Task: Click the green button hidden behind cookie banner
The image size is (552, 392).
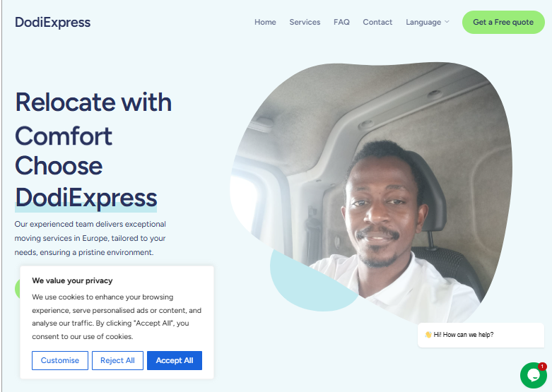Action: click(x=17, y=289)
